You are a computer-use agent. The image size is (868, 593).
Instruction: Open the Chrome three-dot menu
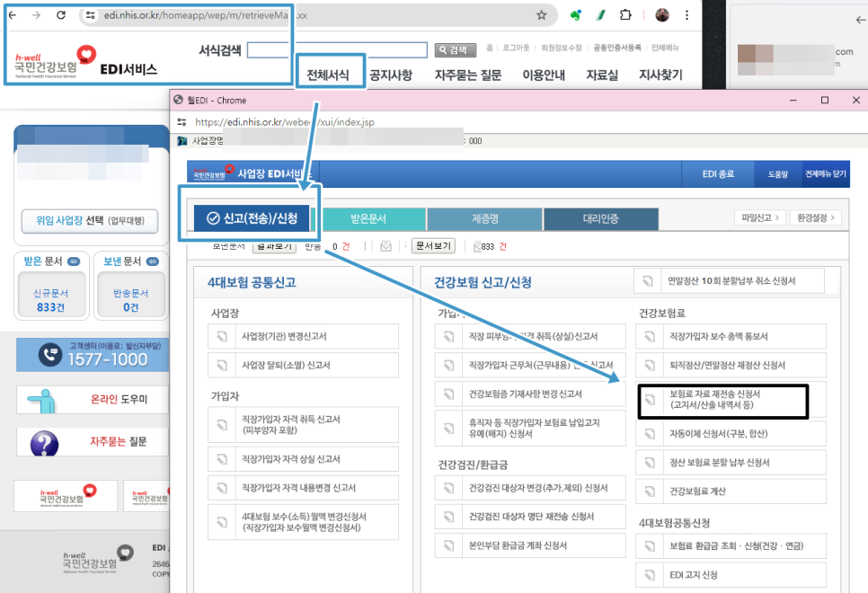click(x=686, y=15)
